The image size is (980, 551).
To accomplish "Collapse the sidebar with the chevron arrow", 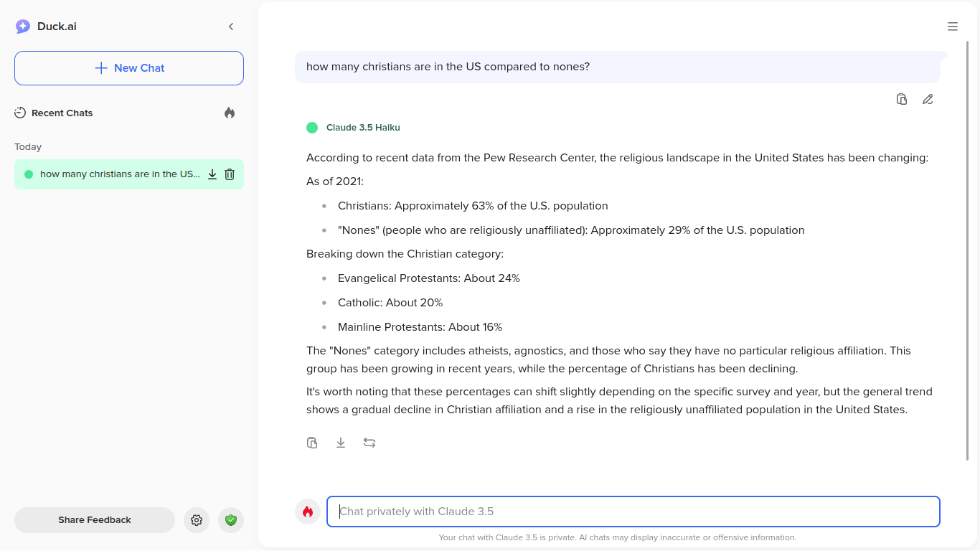I will click(231, 27).
